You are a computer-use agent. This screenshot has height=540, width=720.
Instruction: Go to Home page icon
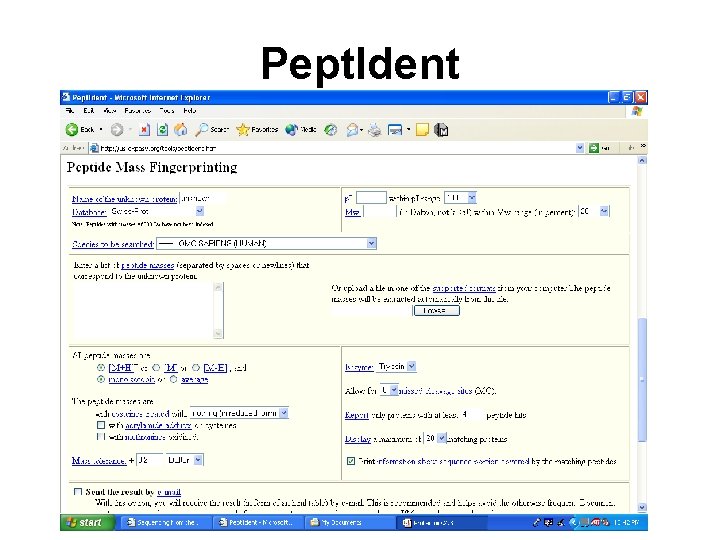point(180,130)
